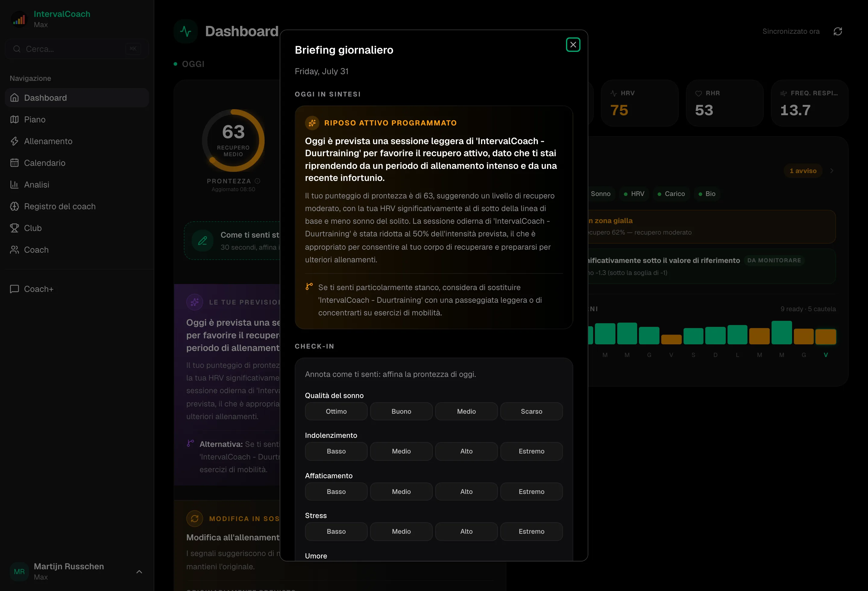Click the sparkle icon beside Riposo Attivo Programmato
Viewport: 868px width, 591px height.
(312, 123)
